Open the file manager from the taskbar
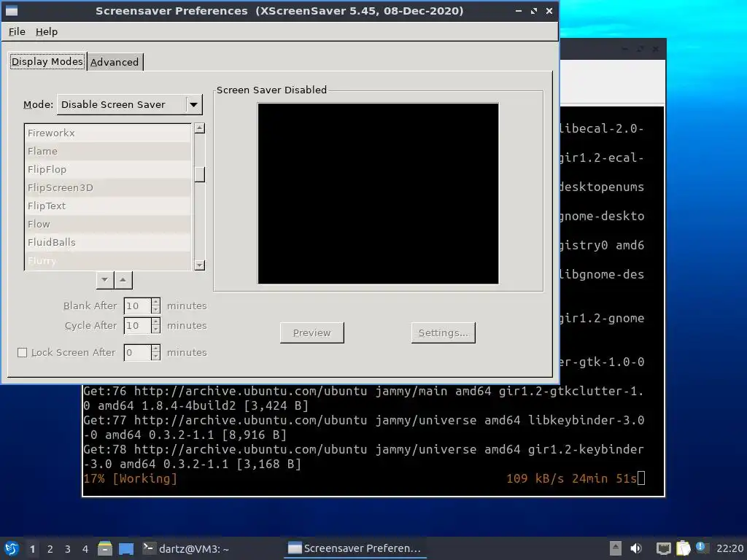This screenshot has height=560, width=747. [105, 548]
